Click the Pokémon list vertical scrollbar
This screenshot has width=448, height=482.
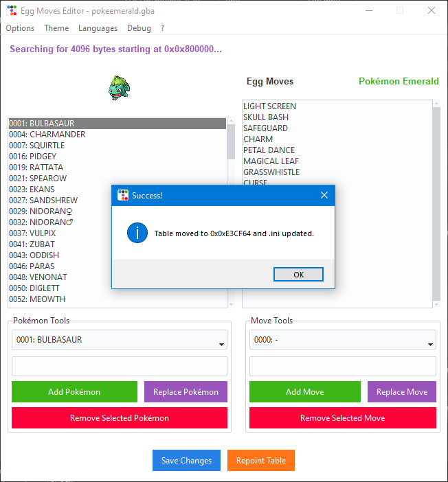coord(231,206)
